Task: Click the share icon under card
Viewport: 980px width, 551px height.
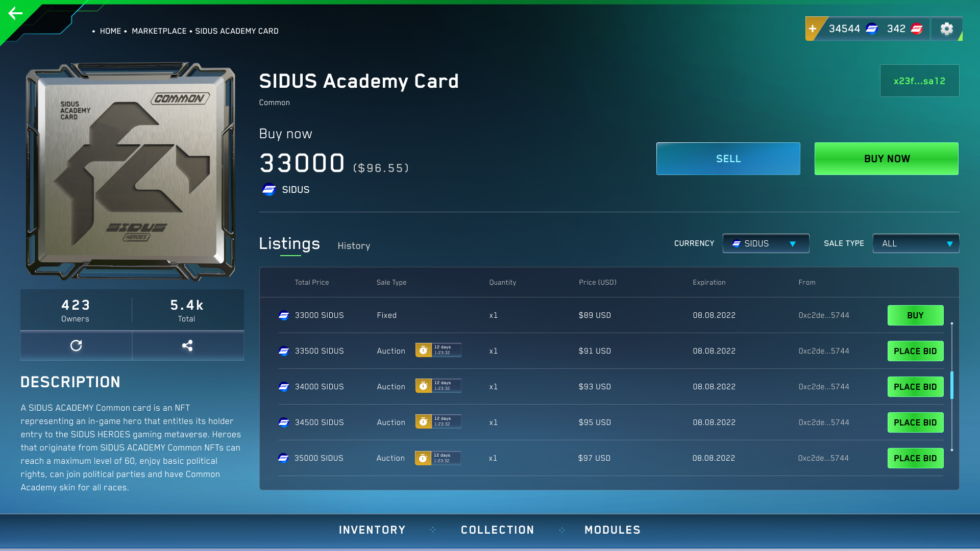Action: click(x=187, y=345)
